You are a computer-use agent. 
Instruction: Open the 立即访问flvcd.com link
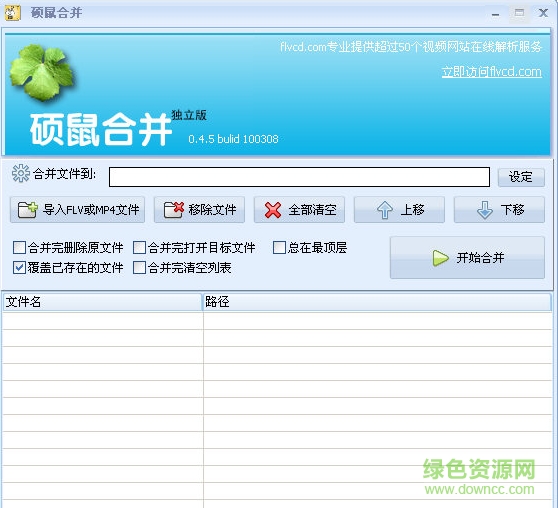[x=491, y=72]
